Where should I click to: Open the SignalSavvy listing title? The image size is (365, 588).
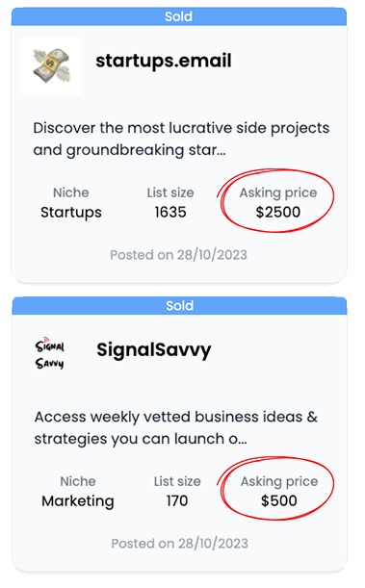[154, 350]
